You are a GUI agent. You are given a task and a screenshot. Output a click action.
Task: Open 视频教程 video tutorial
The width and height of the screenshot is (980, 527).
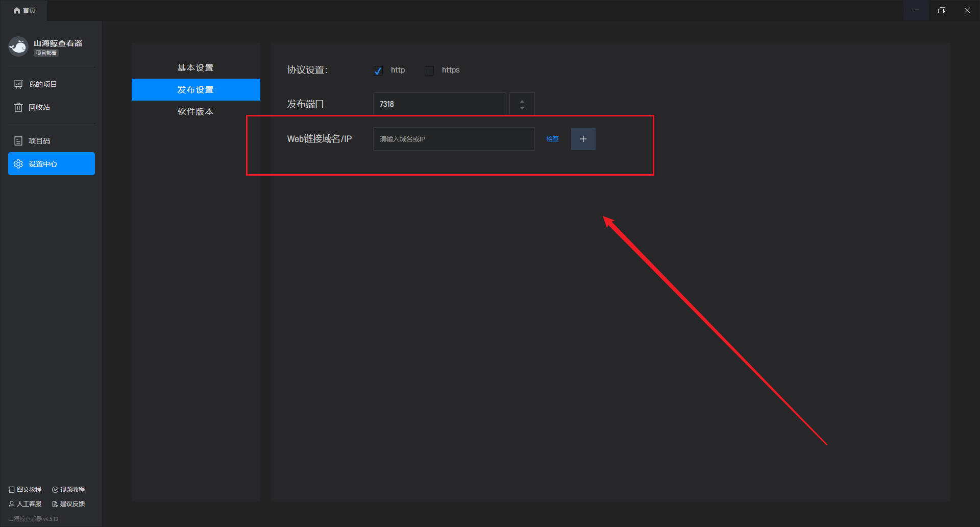pyautogui.click(x=68, y=490)
